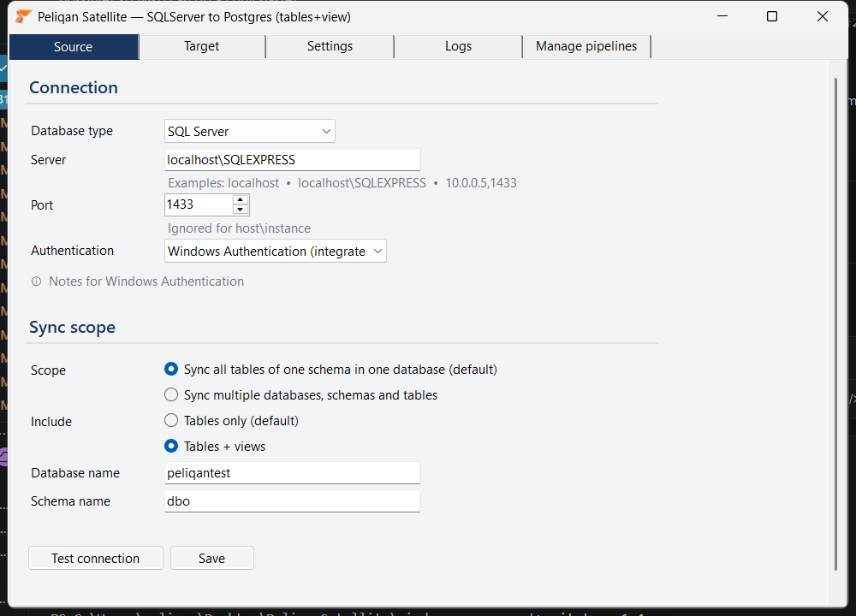Click the Server input field
The image size is (856, 616).
point(292,160)
